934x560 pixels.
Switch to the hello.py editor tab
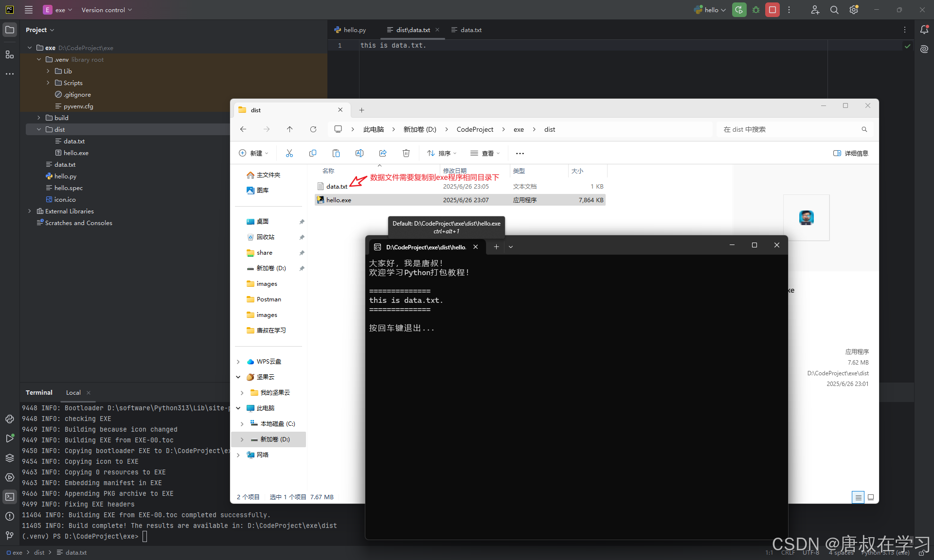354,30
